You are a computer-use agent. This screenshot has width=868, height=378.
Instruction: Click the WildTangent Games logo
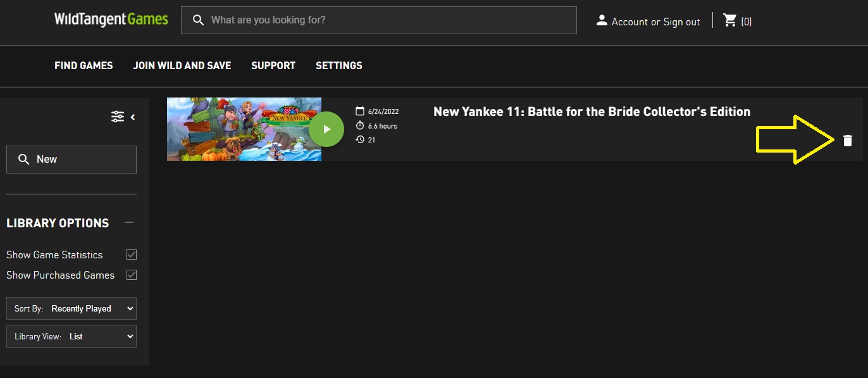[x=111, y=20]
